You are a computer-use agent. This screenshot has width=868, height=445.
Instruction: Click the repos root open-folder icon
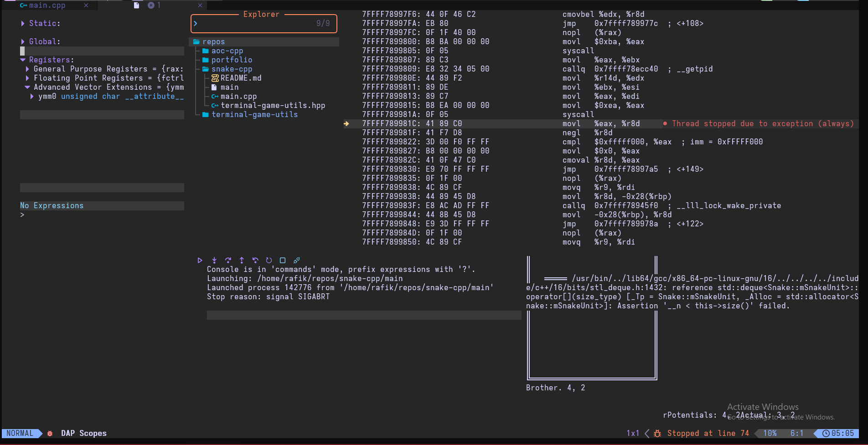click(x=196, y=41)
